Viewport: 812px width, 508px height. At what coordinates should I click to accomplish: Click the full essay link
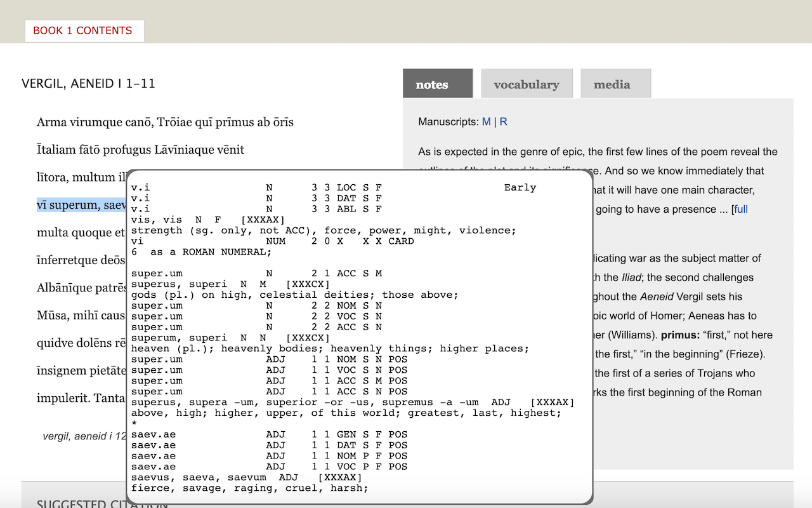pyautogui.click(x=742, y=209)
